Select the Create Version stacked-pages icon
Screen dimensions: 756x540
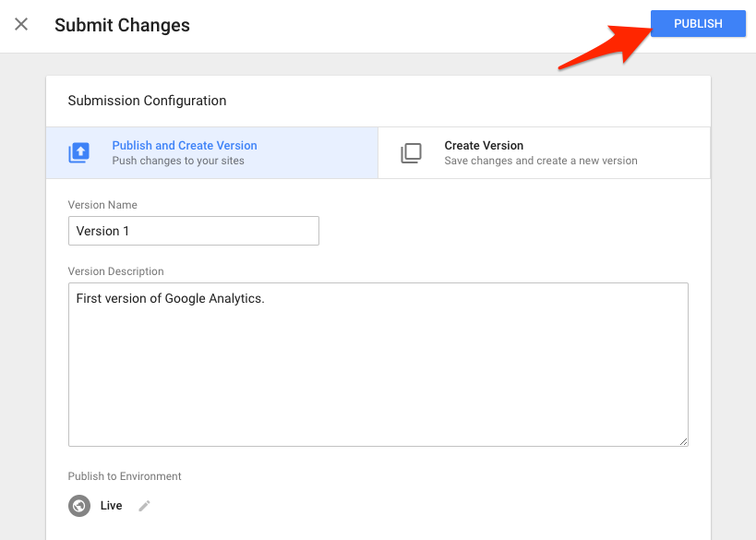point(411,152)
